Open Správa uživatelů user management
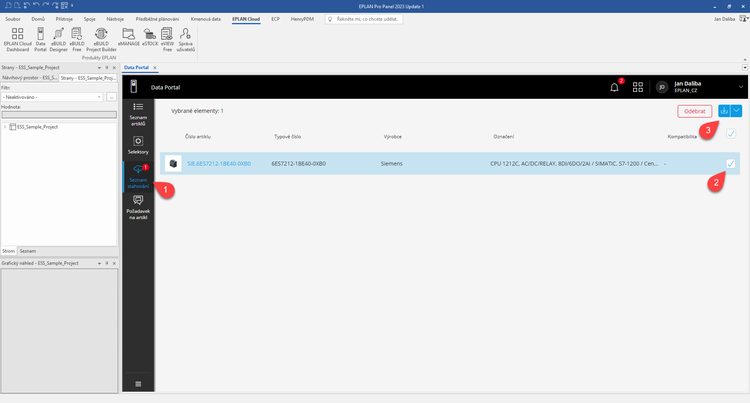The width and height of the screenshot is (750, 403). [186, 39]
